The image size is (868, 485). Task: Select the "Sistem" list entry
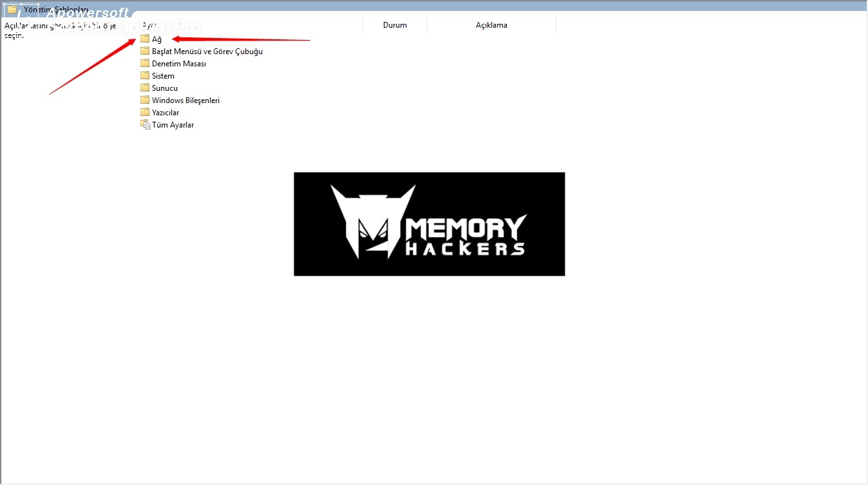point(163,76)
